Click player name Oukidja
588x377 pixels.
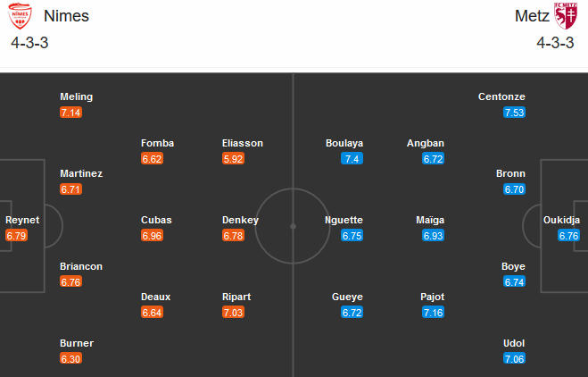point(565,220)
